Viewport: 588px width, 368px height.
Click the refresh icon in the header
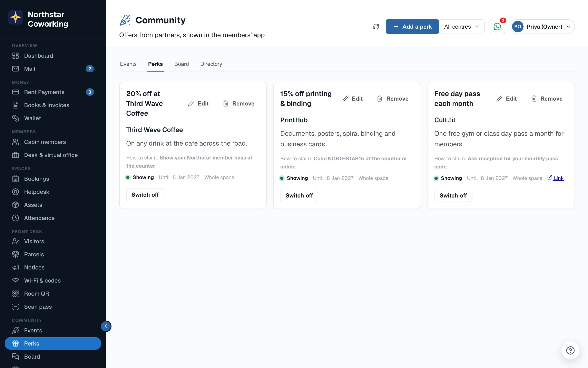pyautogui.click(x=376, y=27)
